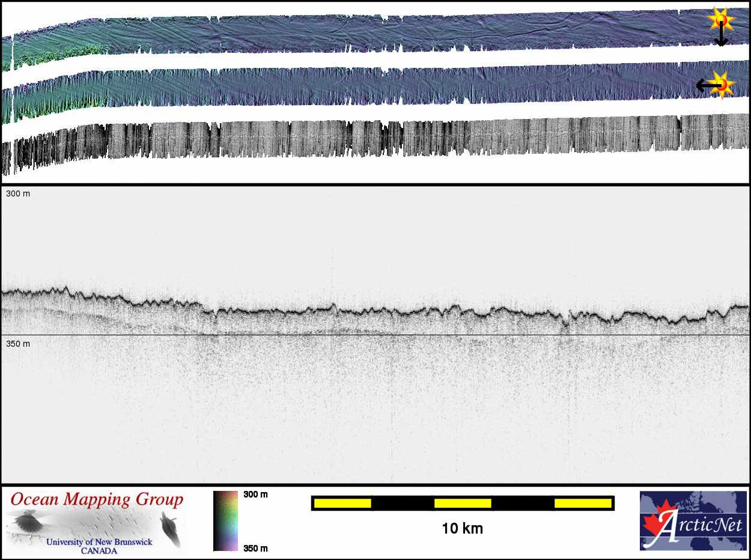Click the sun icon with leftward arrow
Image resolution: width=751 pixels, height=560 pixels.
point(723,84)
